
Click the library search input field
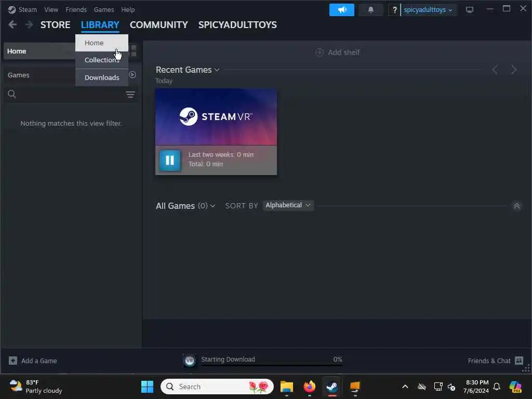click(x=71, y=95)
